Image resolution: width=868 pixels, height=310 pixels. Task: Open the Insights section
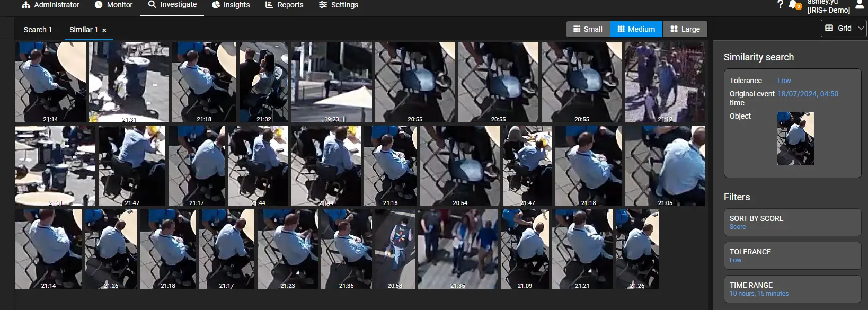coord(231,5)
